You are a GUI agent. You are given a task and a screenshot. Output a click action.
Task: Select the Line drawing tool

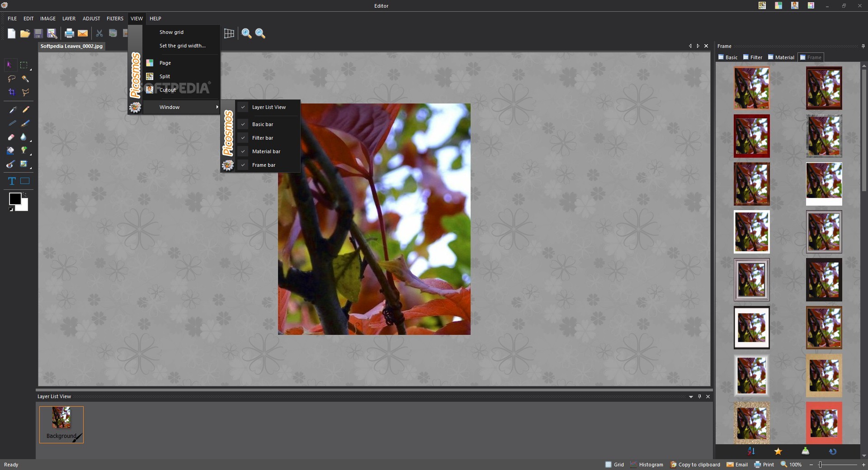pyautogui.click(x=12, y=123)
